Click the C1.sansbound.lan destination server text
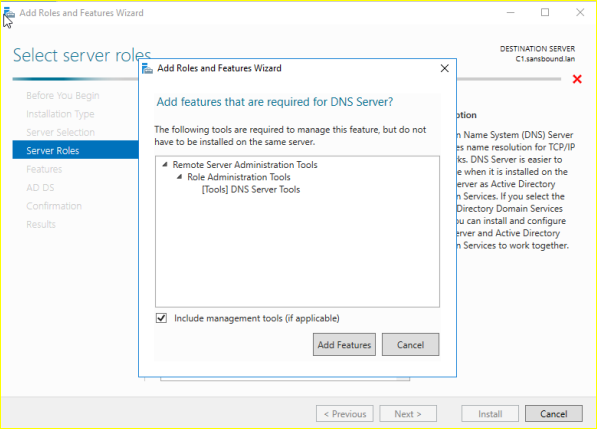This screenshot has height=429, width=597. (545, 59)
